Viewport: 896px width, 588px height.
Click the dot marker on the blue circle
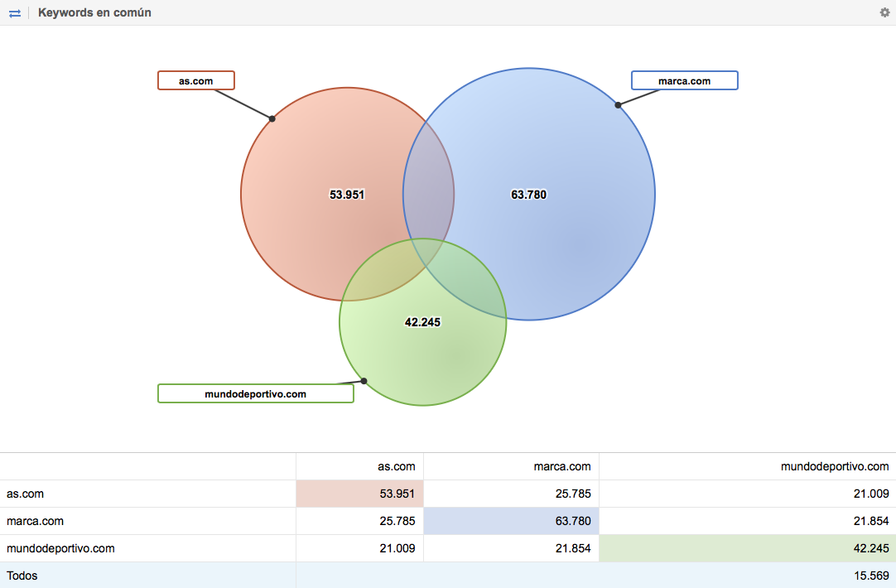tap(618, 105)
